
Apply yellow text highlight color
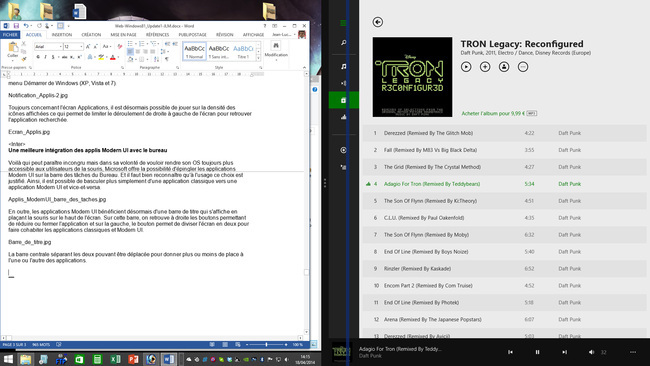101,57
